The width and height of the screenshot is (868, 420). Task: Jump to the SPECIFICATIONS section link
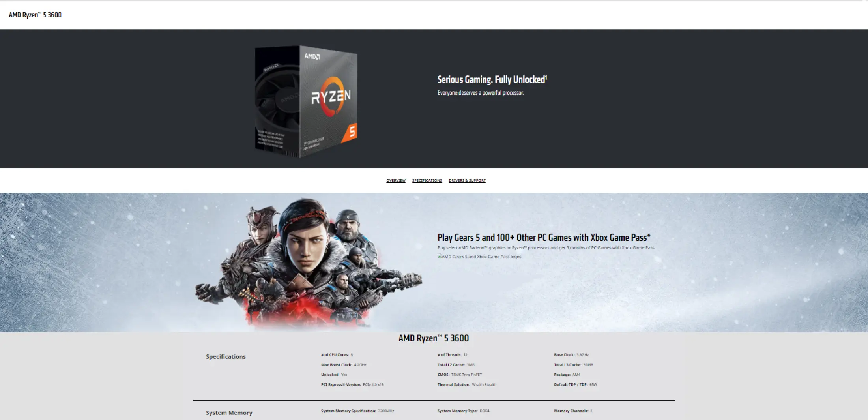[427, 180]
